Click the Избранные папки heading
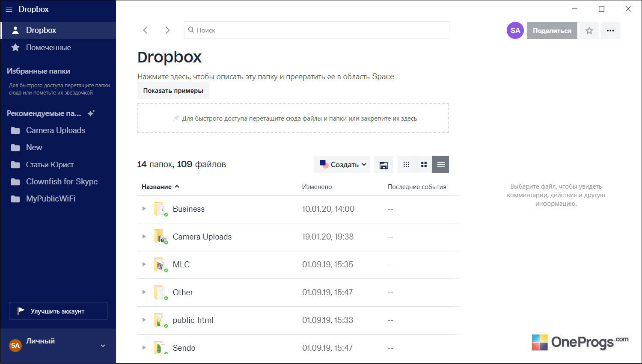642x364 pixels. [39, 71]
